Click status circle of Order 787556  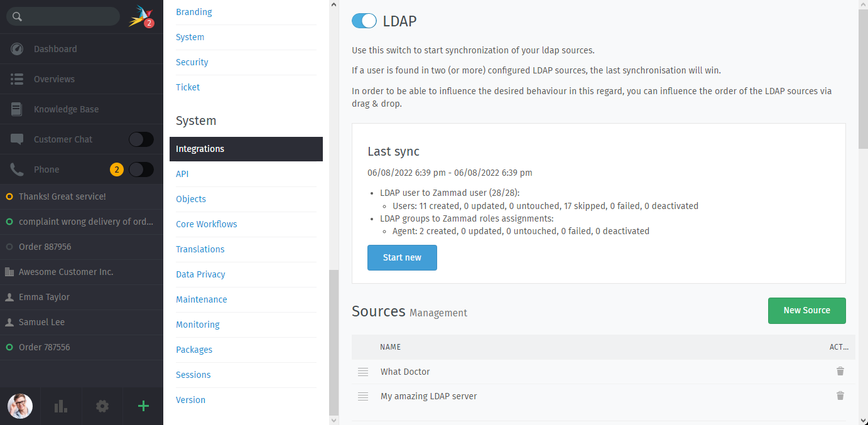pos(9,347)
